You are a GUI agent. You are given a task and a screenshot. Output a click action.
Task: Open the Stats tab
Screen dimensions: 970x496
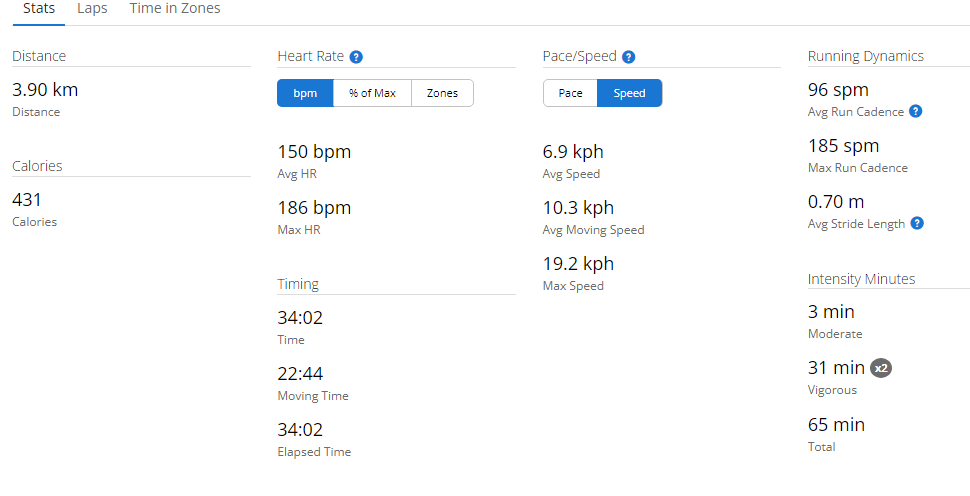(x=39, y=9)
